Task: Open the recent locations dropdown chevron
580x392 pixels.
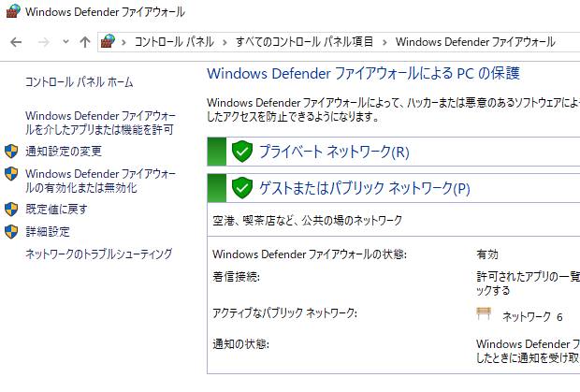Action: pyautogui.click(x=65, y=42)
